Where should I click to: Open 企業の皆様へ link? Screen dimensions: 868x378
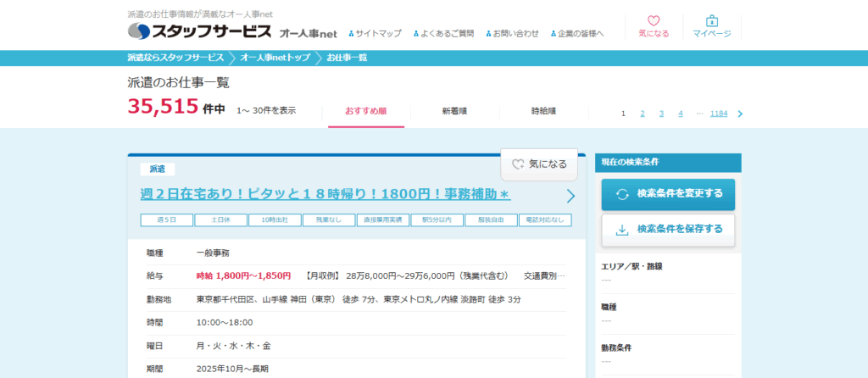[580, 34]
